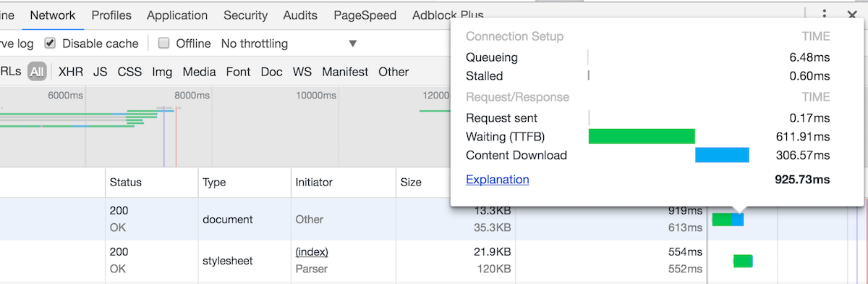Image resolution: width=868 pixels, height=284 pixels.
Task: Select the document request row
Action: (x=434, y=220)
